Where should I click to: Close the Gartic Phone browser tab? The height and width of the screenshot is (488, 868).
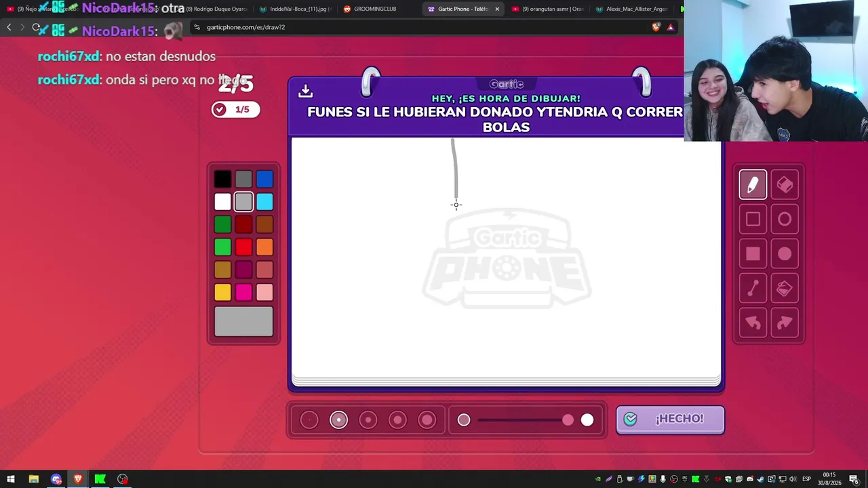497,9
